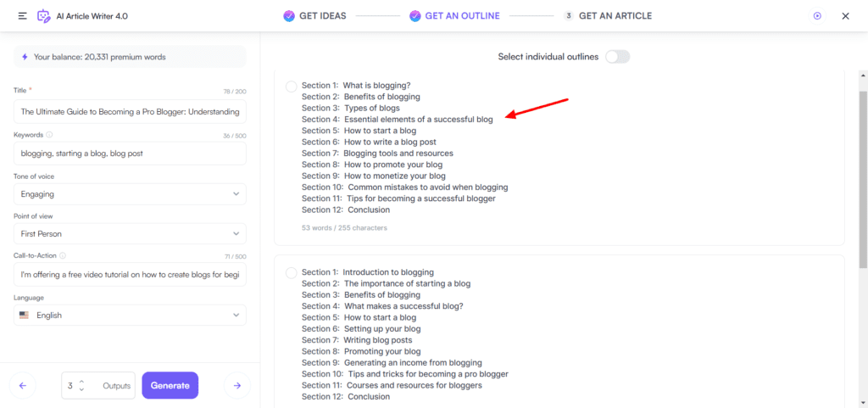The height and width of the screenshot is (408, 868).
Task: Open the Tone of voice dropdown
Action: coord(130,194)
